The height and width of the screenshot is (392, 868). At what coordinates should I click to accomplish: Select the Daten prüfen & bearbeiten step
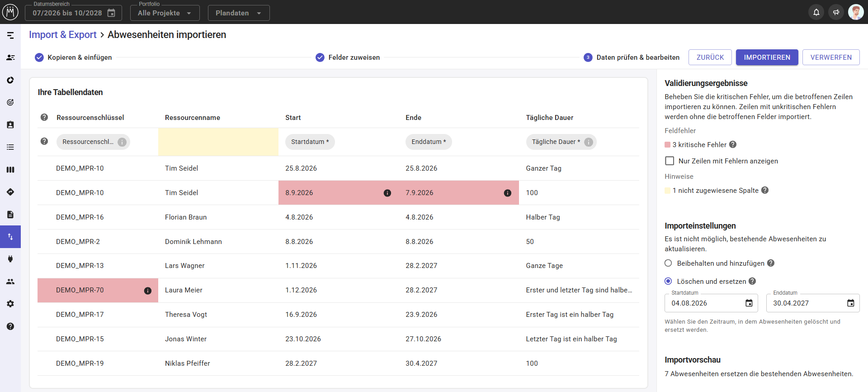coord(632,57)
